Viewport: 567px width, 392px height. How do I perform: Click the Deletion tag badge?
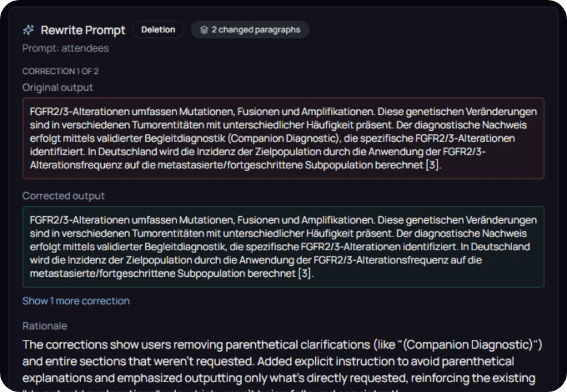(158, 29)
